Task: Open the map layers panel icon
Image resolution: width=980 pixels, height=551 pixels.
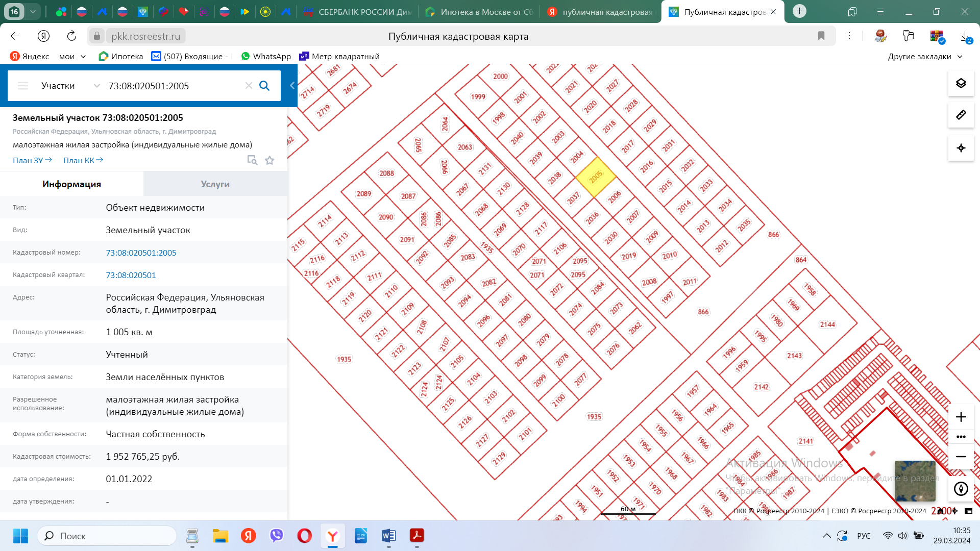Action: (961, 83)
